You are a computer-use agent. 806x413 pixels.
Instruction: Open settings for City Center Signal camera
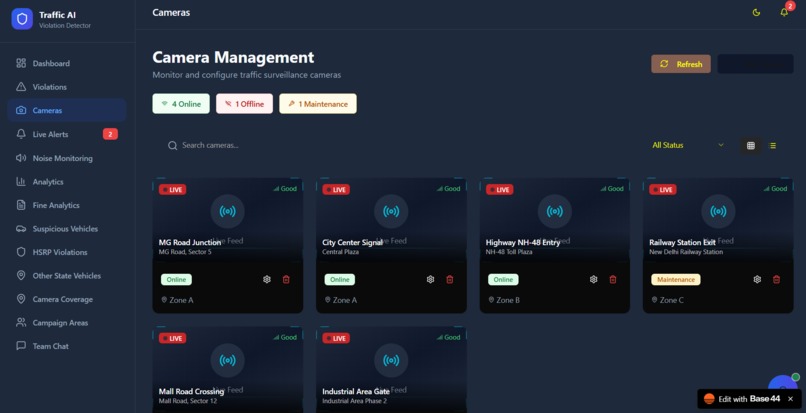(430, 279)
